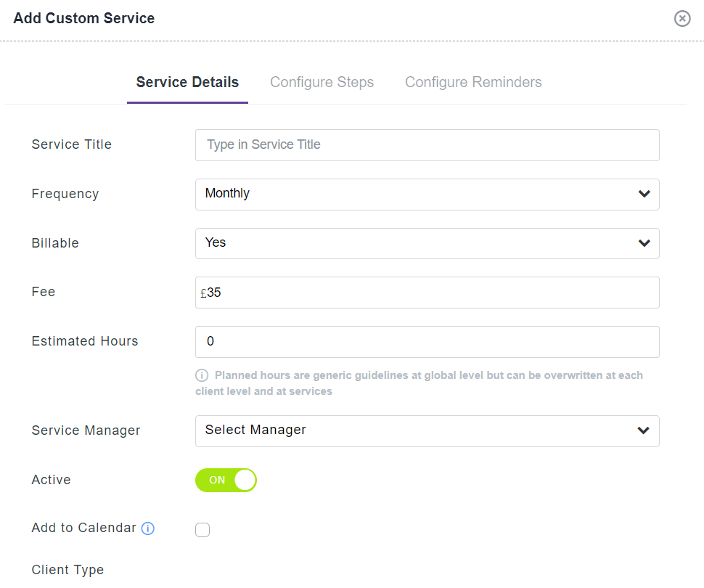
Task: Click the info icon before Planned hours note
Action: pyautogui.click(x=202, y=376)
